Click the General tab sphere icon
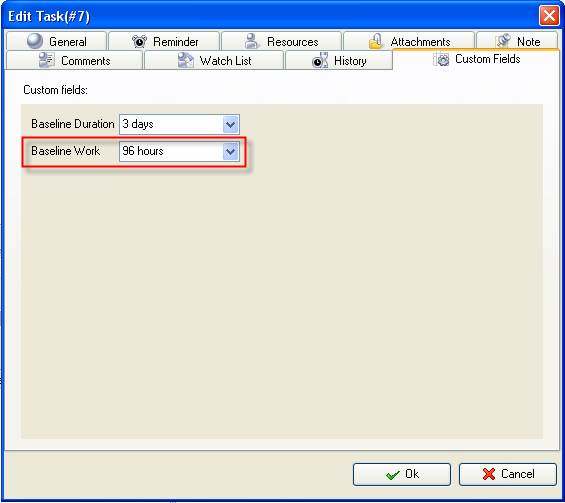The width and height of the screenshot is (565, 503). pyautogui.click(x=35, y=41)
